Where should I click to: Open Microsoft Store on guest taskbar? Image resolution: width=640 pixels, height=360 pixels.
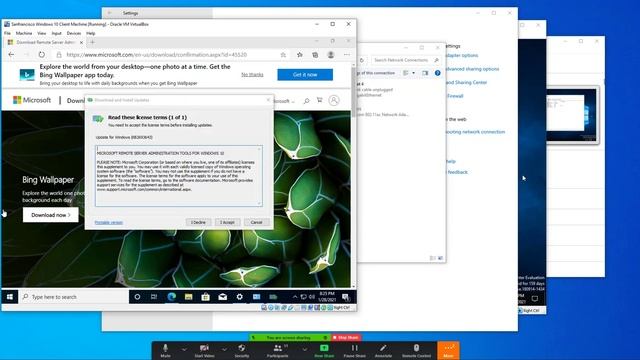(x=205, y=297)
